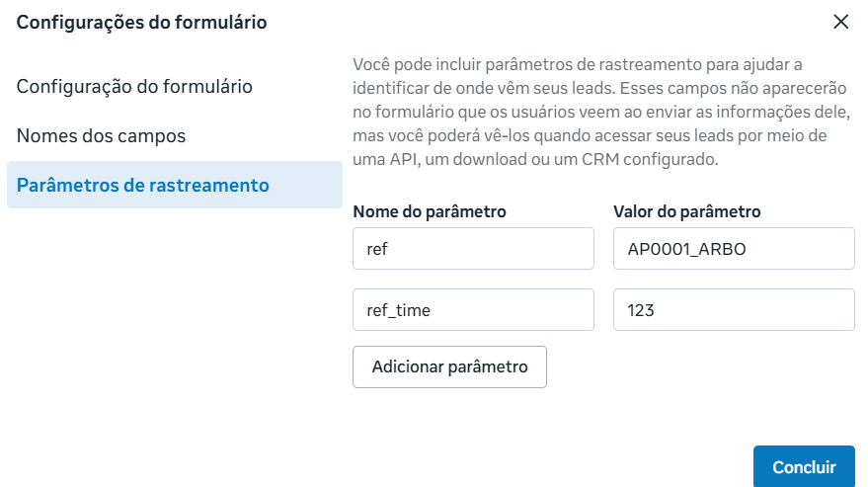Focus the value field containing 123

pyautogui.click(x=734, y=310)
